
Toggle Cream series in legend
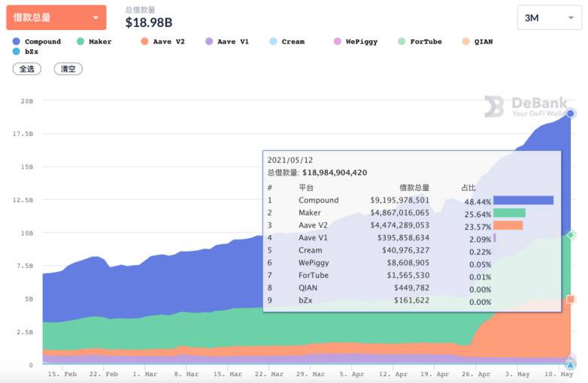point(287,41)
